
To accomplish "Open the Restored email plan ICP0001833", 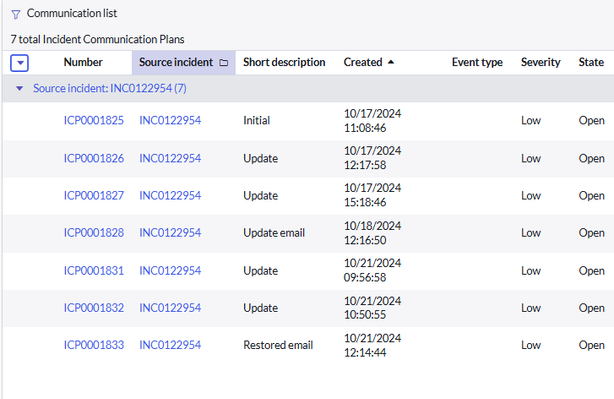I will tap(94, 345).
